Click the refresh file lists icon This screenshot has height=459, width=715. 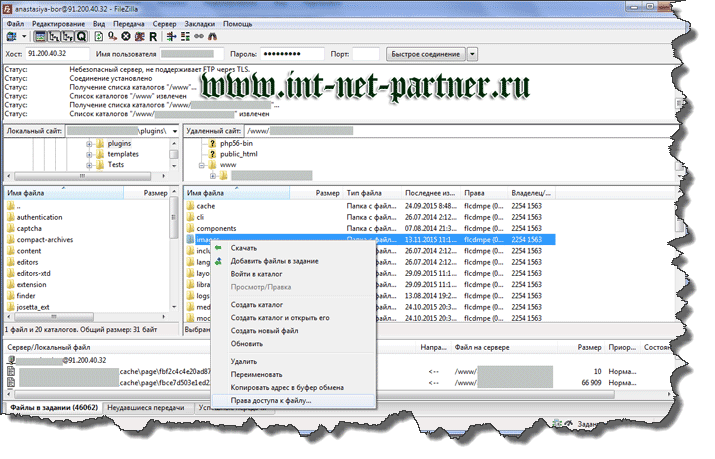[x=98, y=36]
